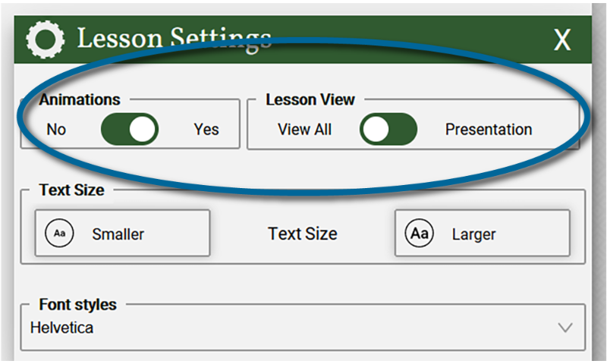Viewport: 607px width, 364px height.
Task: Click the Animations group heading
Action: [x=80, y=100]
